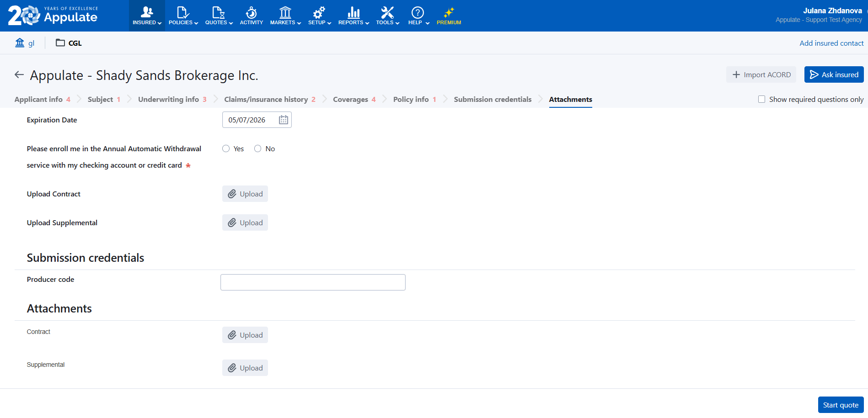Open the Help question mark icon
868x418 pixels.
click(x=418, y=12)
